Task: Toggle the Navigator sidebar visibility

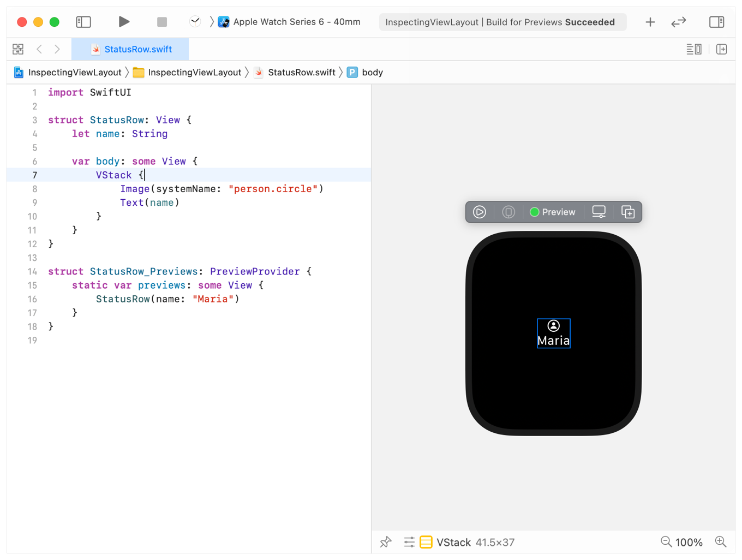Action: [x=83, y=22]
